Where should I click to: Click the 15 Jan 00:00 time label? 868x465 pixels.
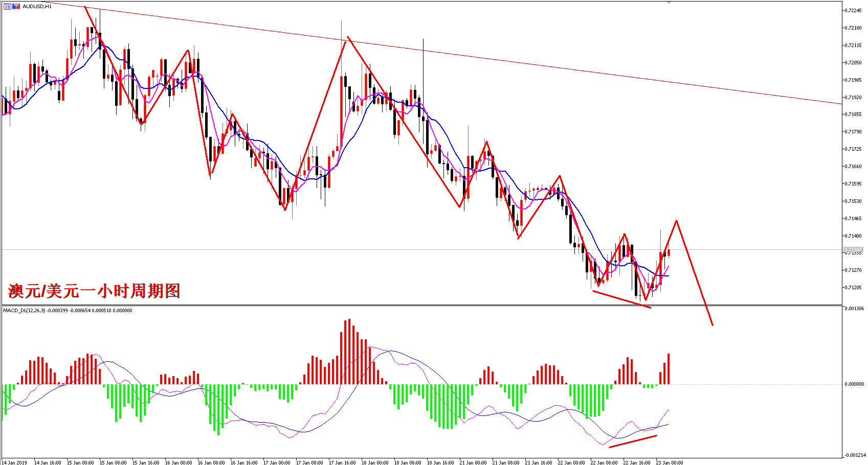click(80, 462)
